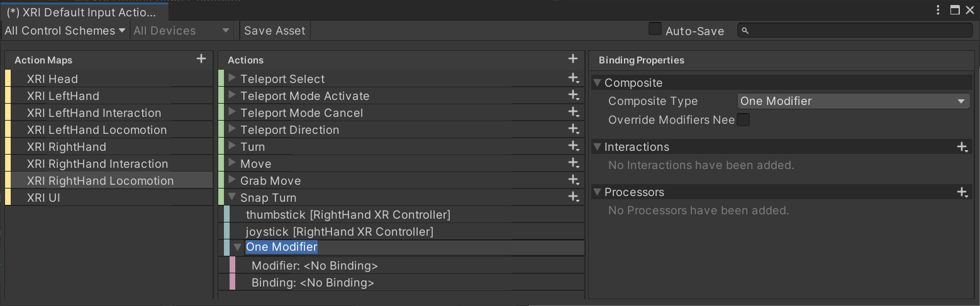Viewport: 980px width, 306px height.
Task: Add a new interaction with plus icon
Action: click(x=962, y=147)
